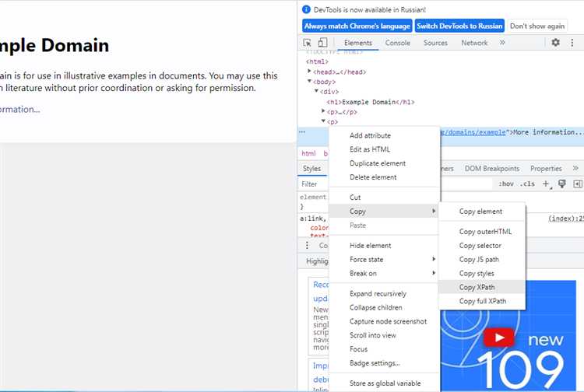Show more Styles pane tabs chevron
Viewport: 584px width, 392px height.
[575, 169]
